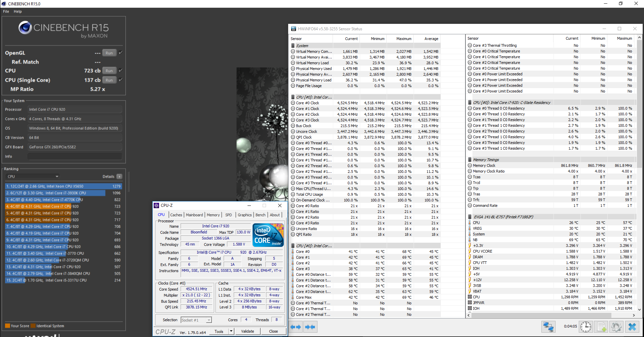
Task: Switch to CPU-Z SPD tab
Action: 229,215
